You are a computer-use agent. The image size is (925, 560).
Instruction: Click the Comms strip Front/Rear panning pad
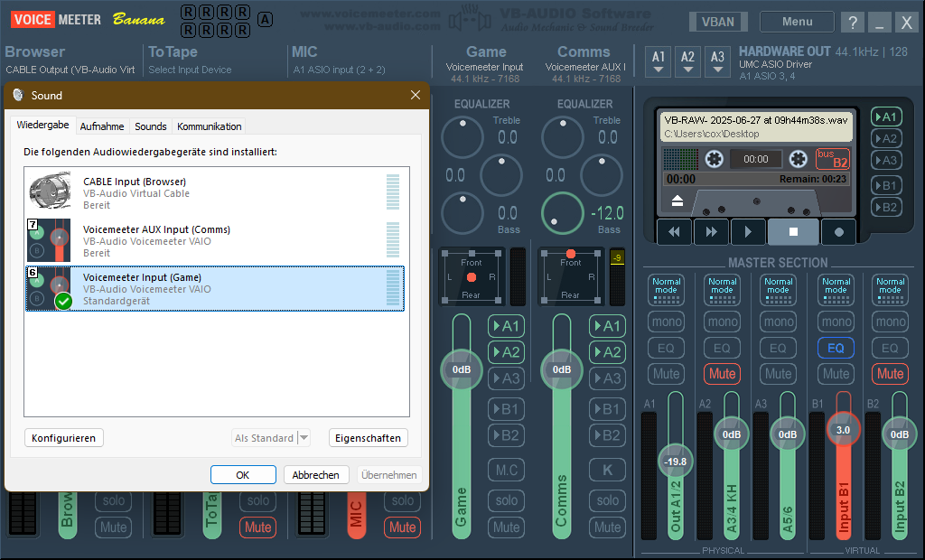[x=571, y=276]
